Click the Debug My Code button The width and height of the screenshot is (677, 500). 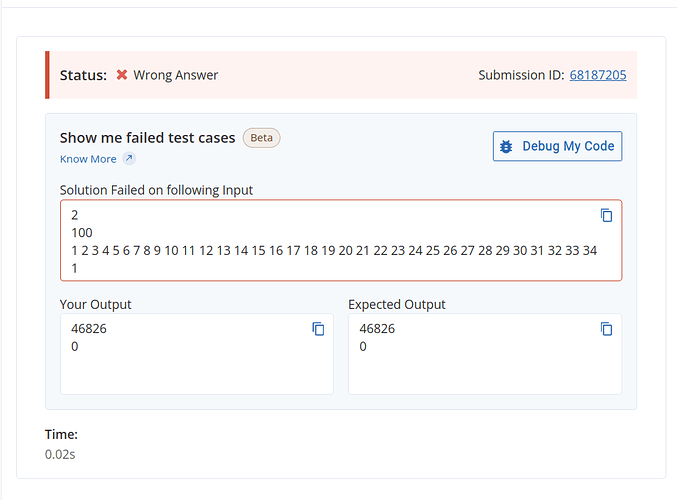557,146
